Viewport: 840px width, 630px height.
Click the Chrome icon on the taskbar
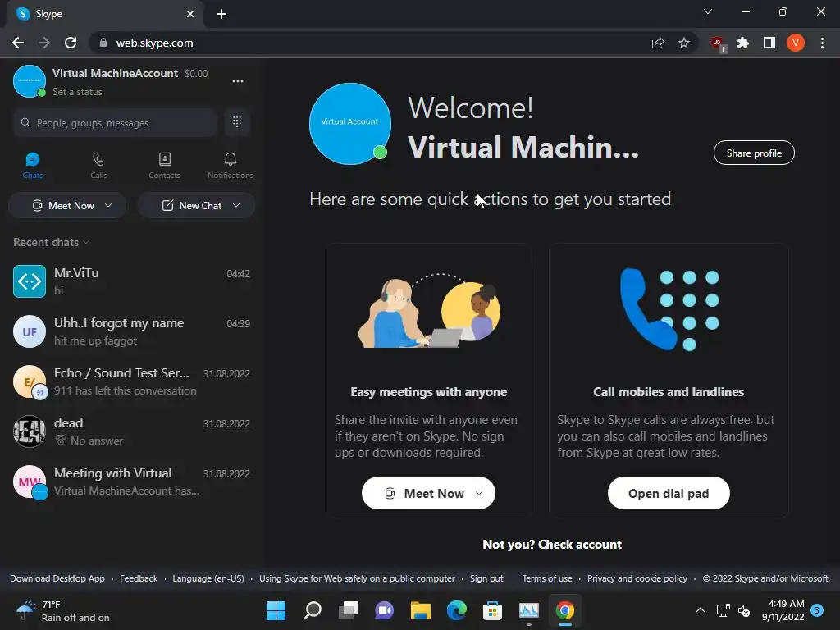[x=565, y=610]
